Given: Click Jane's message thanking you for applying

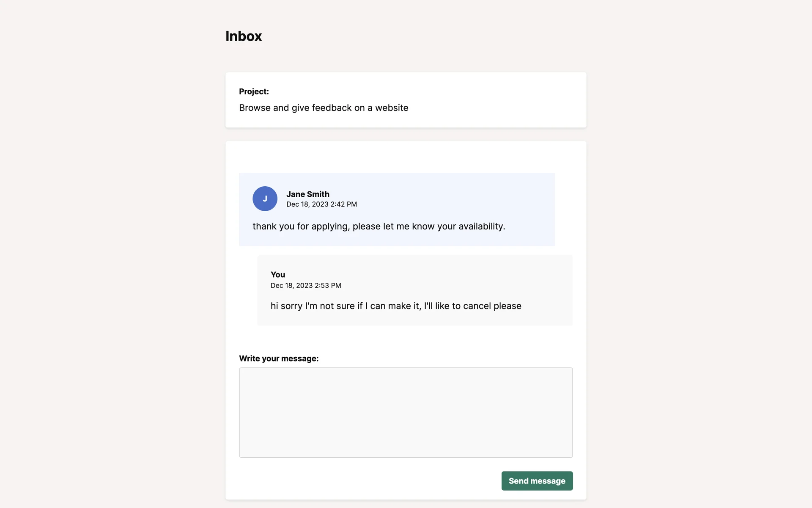Looking at the screenshot, I should coord(379,226).
